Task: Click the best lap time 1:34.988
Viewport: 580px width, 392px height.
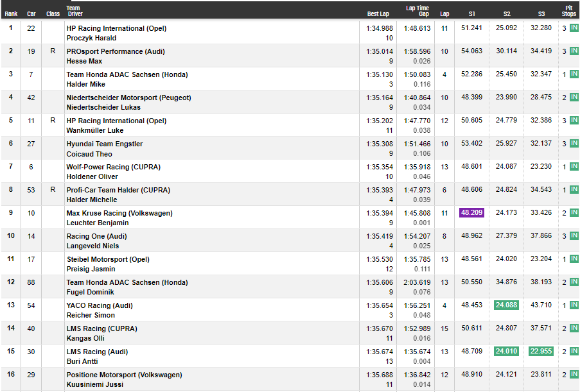Action: pyautogui.click(x=380, y=28)
